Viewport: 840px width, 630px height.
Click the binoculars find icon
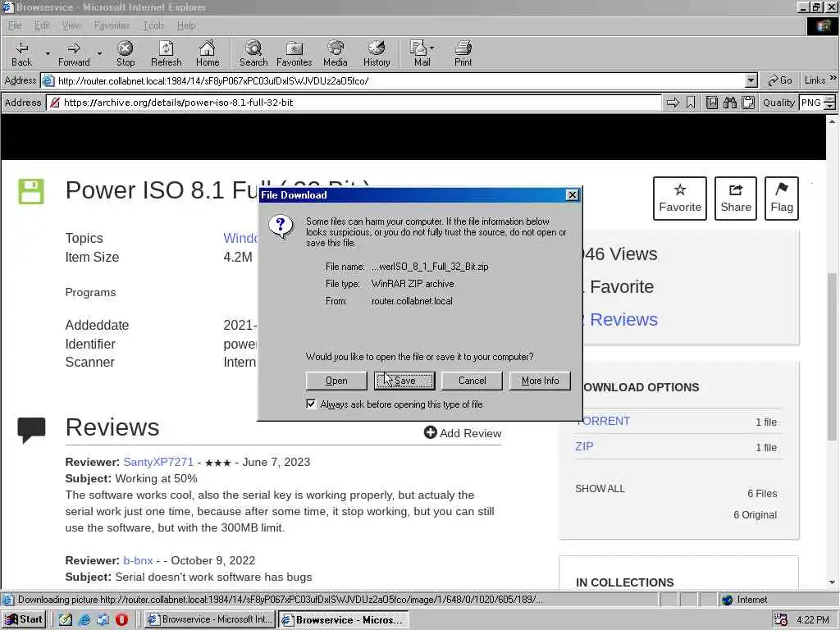729,103
